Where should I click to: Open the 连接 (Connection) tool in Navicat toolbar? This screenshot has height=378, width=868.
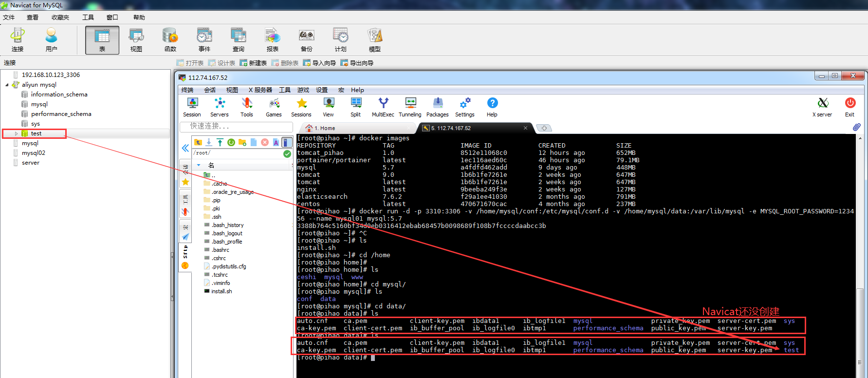tap(18, 40)
